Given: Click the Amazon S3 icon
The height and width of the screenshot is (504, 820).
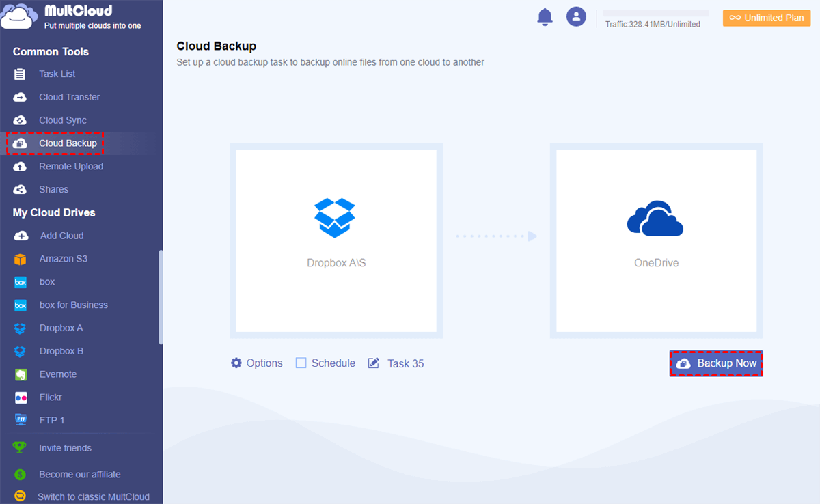Looking at the screenshot, I should point(20,259).
